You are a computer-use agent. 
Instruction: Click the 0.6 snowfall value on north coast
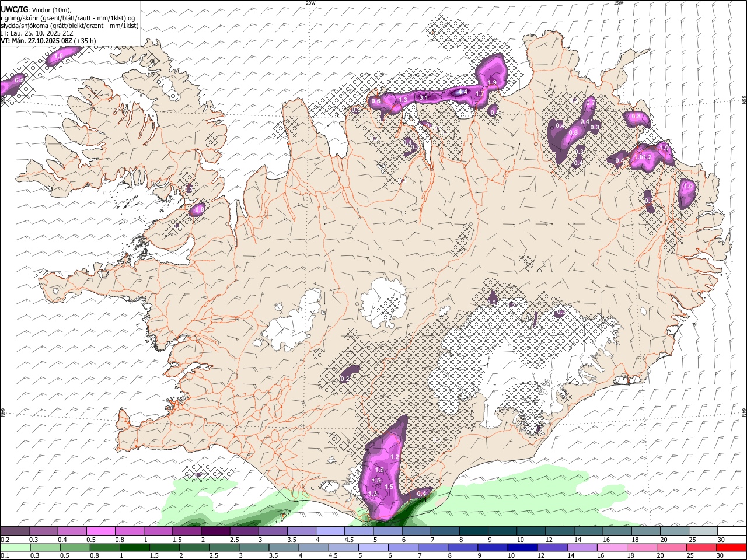[376, 101]
